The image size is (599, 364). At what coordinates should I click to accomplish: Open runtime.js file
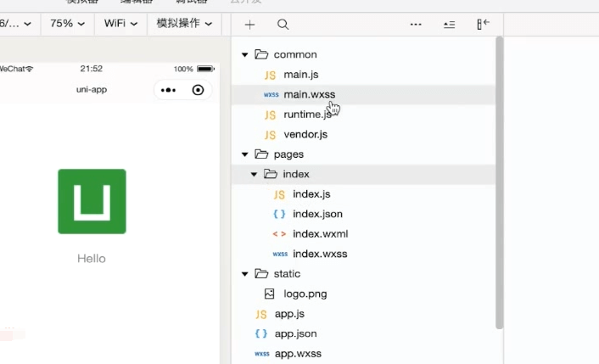307,115
